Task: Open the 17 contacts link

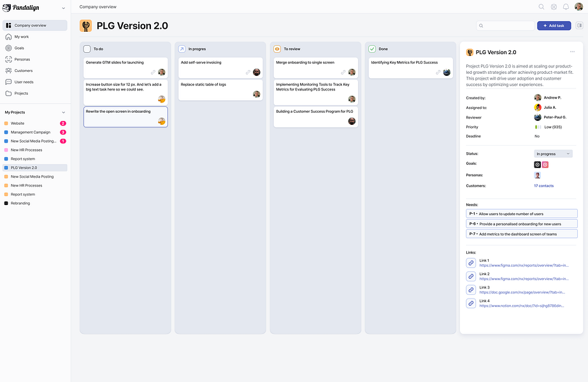Action: click(x=543, y=186)
